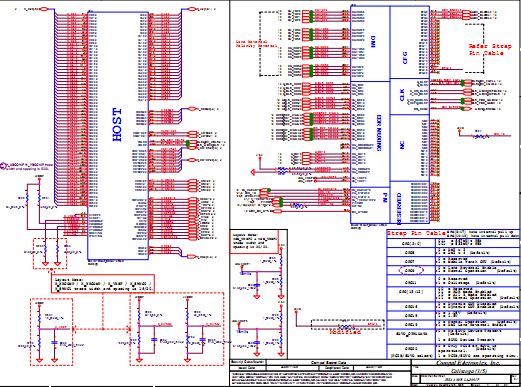Viewport: 521px width, 387px height.
Task: Click the red 'Modified' annotation text
Action: tap(345, 332)
